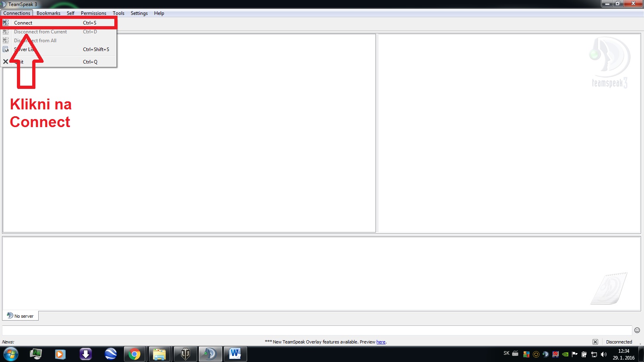Open Server List menu entry

click(x=24, y=49)
